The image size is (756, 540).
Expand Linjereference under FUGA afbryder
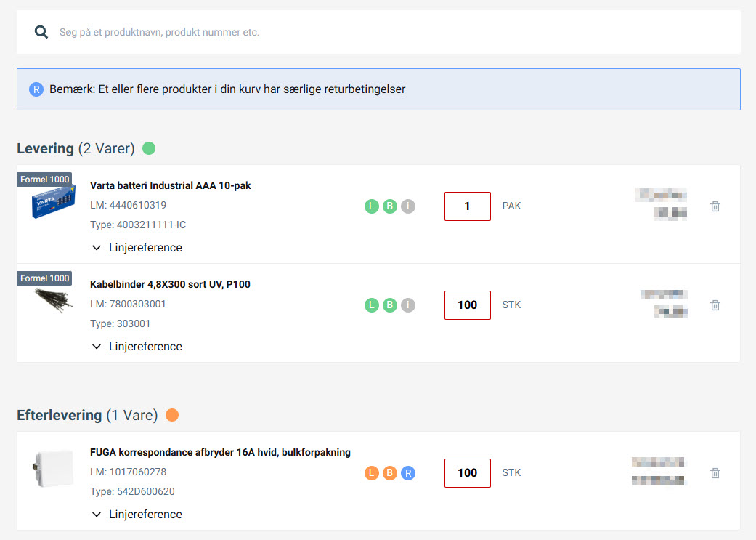point(137,515)
